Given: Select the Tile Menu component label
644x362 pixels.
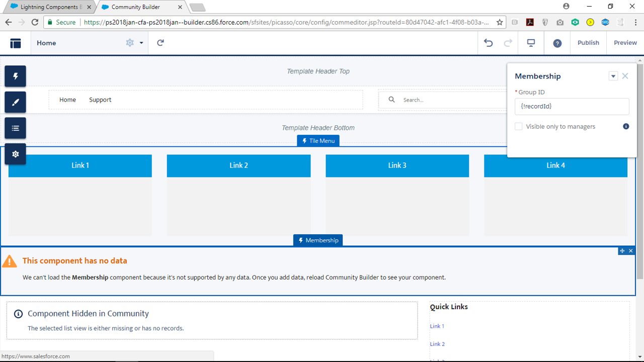Looking at the screenshot, I should [x=318, y=141].
